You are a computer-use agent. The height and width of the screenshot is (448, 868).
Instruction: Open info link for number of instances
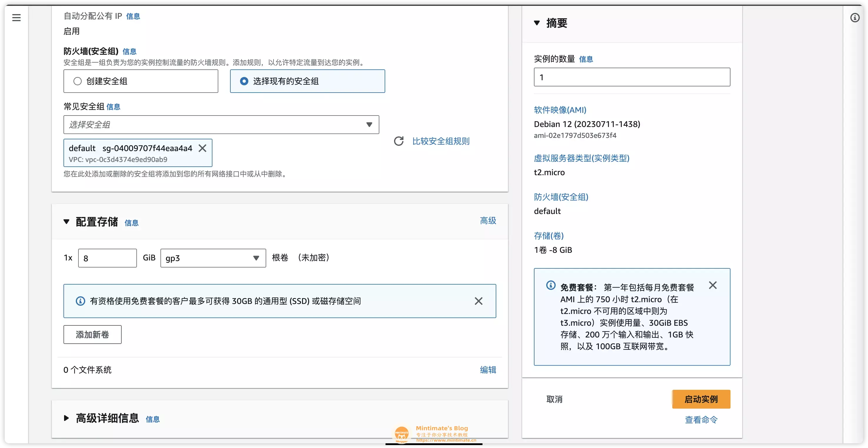(x=586, y=59)
